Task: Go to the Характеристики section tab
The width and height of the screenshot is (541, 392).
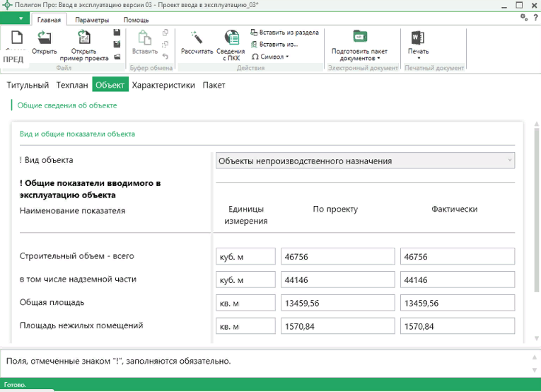Action: 163,85
